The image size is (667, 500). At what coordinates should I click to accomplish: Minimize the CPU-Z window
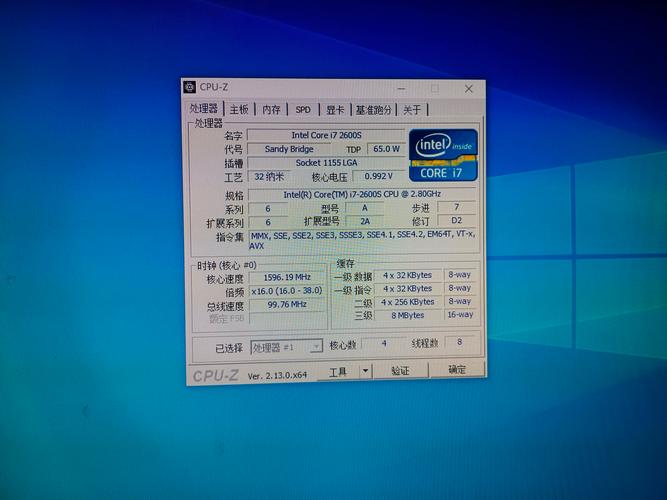pos(401,89)
